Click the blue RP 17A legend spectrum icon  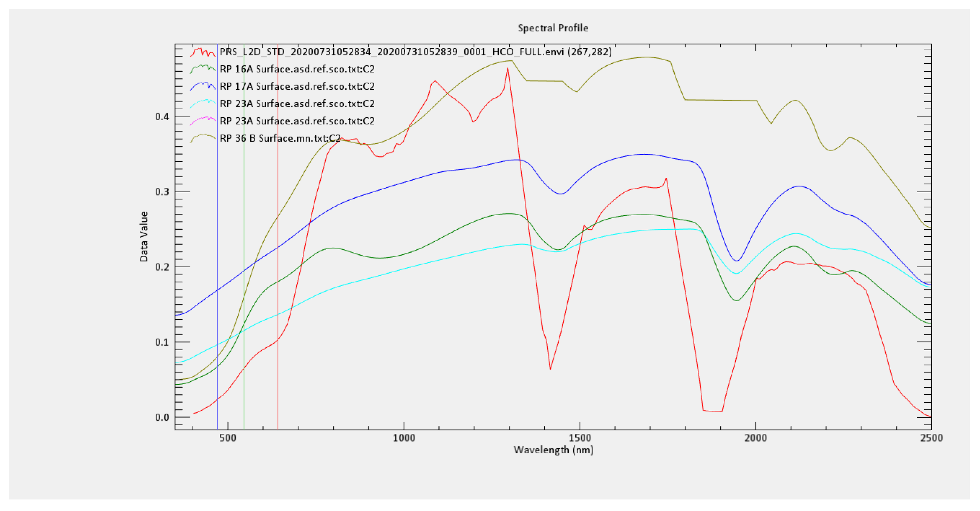pos(203,87)
